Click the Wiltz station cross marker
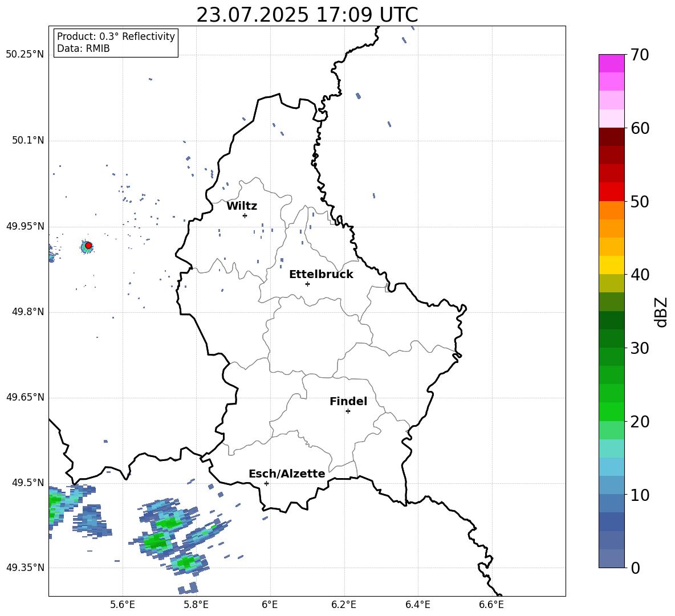The width and height of the screenshot is (675, 616). coord(245,215)
